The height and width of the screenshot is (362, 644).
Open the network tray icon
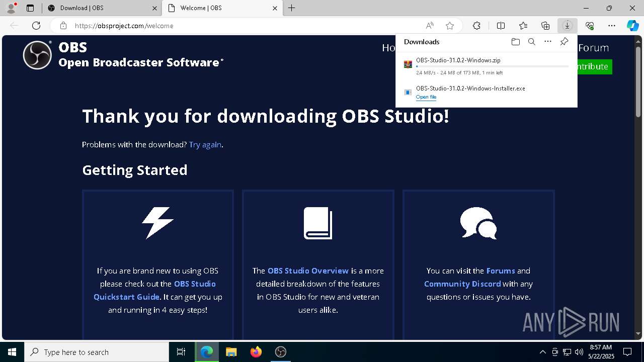567,352
